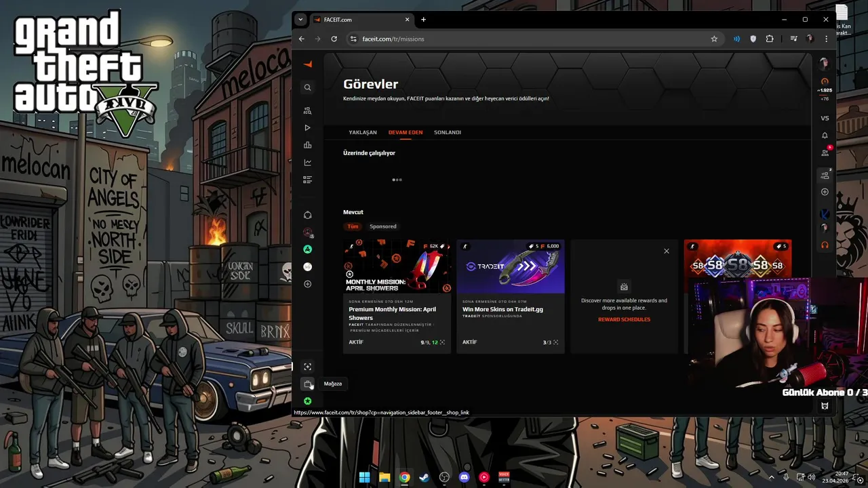Click the 9/9, 12 progress text
Screen dimensions: 868x488
click(429, 342)
